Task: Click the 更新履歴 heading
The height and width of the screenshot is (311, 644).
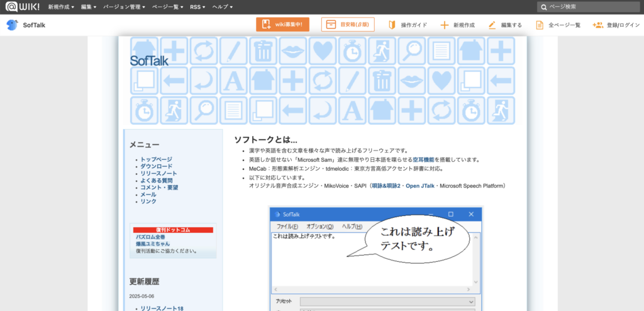Action: tap(144, 282)
